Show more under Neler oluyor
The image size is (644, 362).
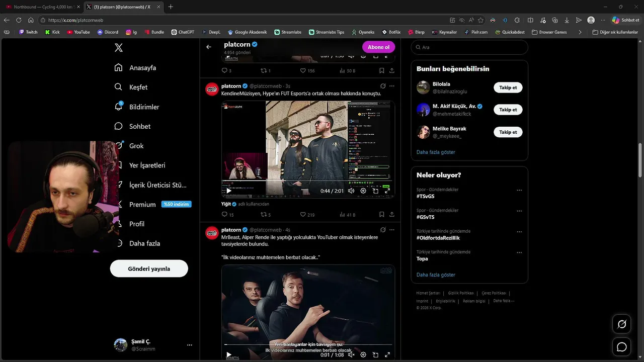[436, 275]
